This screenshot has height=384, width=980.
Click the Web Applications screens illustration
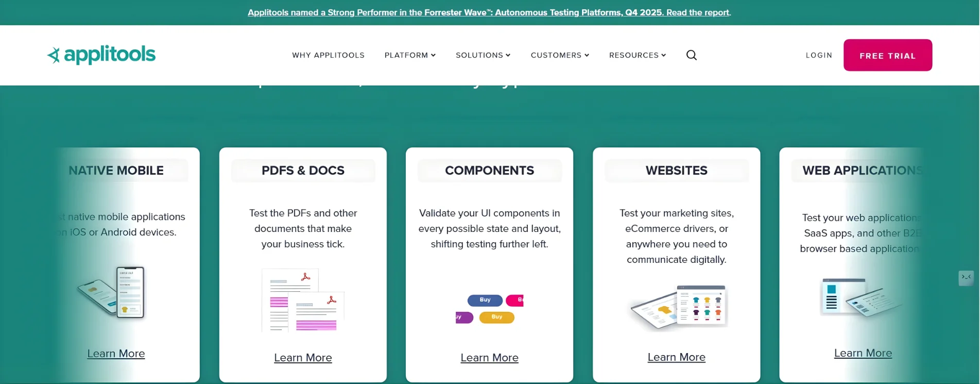pos(860,297)
